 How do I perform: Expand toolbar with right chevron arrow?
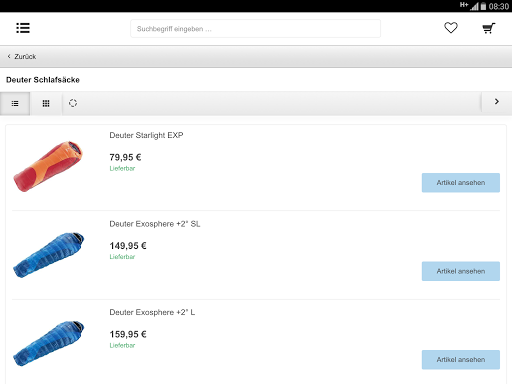[x=497, y=102]
